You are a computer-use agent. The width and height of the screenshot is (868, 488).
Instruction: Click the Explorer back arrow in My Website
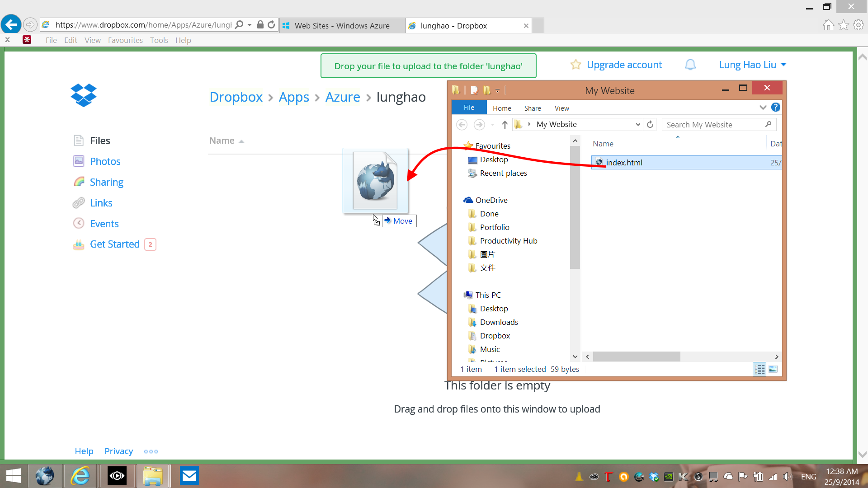tap(462, 124)
